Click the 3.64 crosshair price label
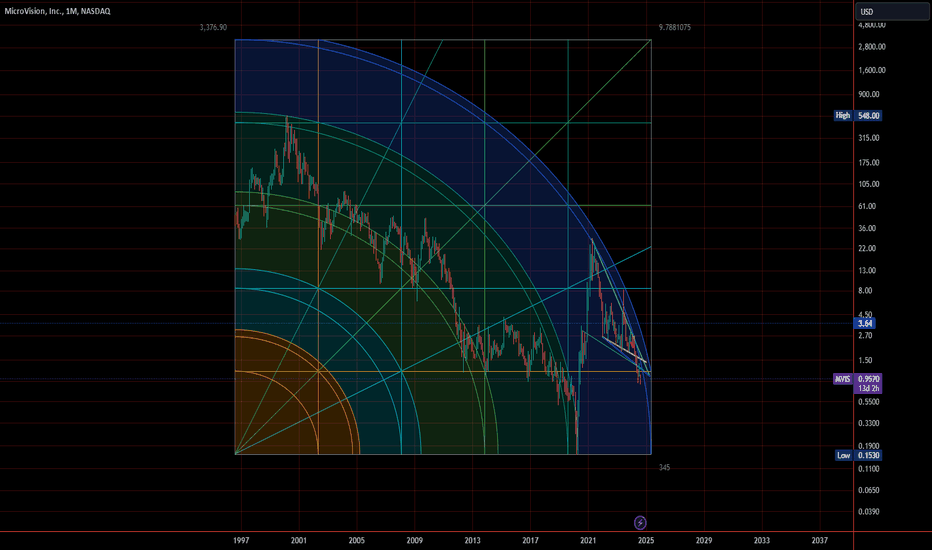This screenshot has width=932, height=550. coord(865,323)
